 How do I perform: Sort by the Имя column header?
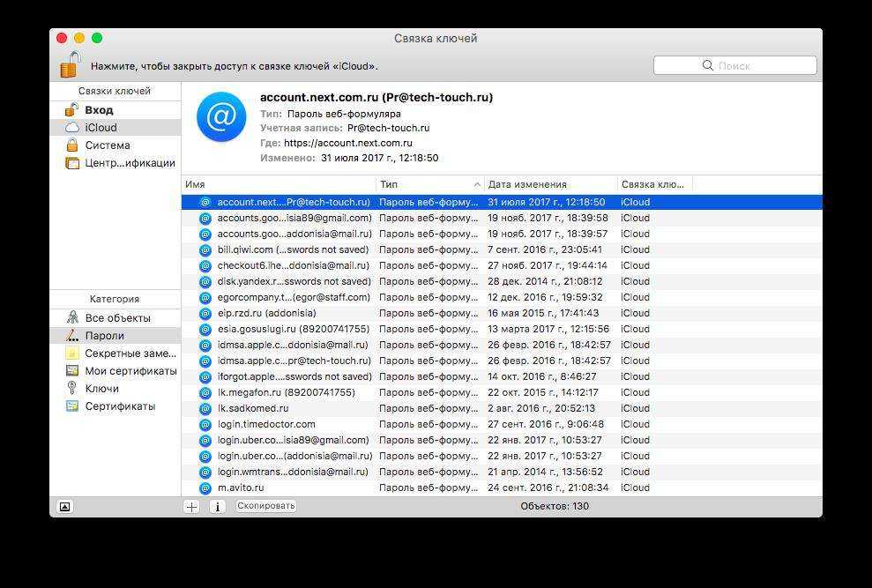[279, 184]
